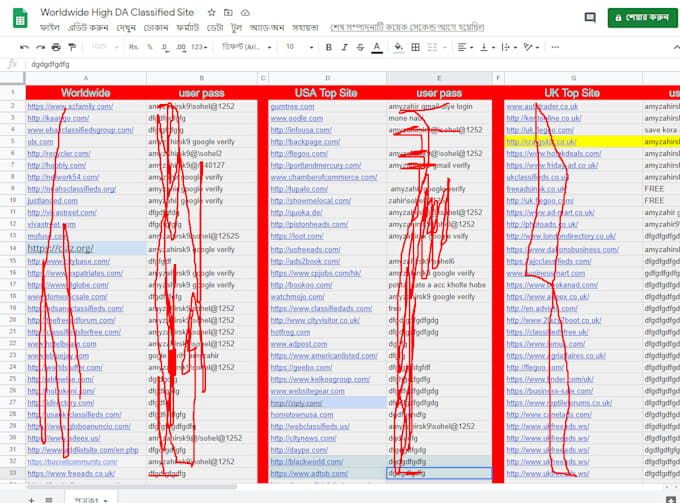Open the gumtree.com link
Viewport: 680px width, 503px height.
pyautogui.click(x=292, y=106)
